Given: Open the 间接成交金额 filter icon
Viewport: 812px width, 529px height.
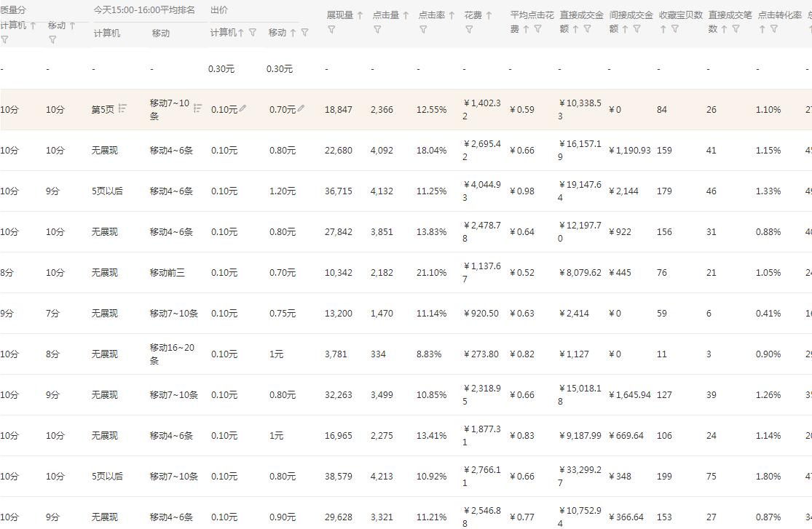Looking at the screenshot, I should (x=637, y=29).
